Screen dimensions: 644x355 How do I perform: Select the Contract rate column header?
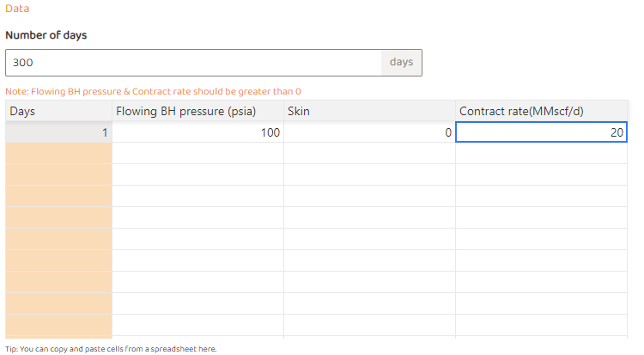point(541,111)
